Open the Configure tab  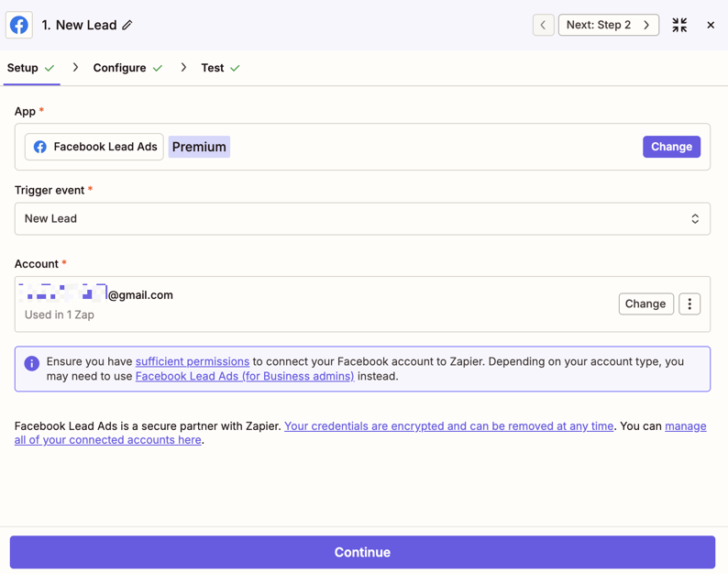coord(127,68)
